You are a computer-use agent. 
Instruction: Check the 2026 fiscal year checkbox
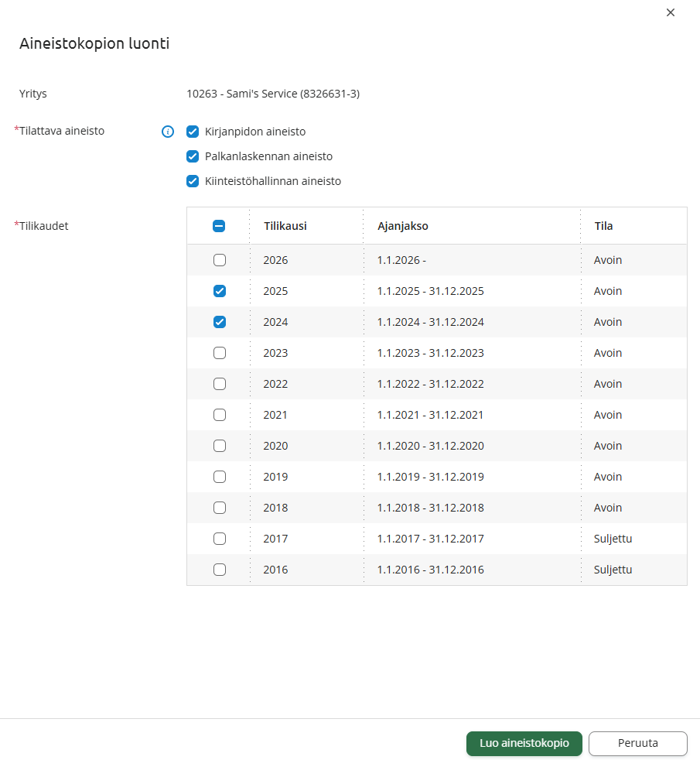coord(220,260)
